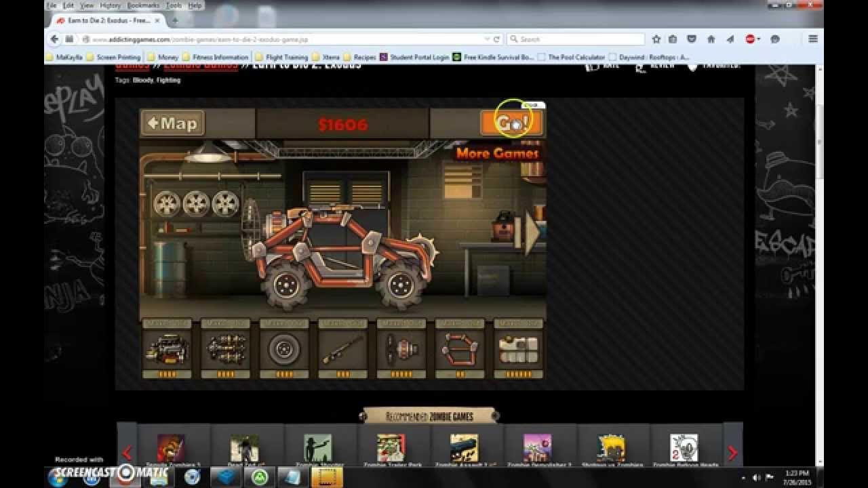
Task: Open the Screen Printing bookmark folder
Action: coord(113,58)
